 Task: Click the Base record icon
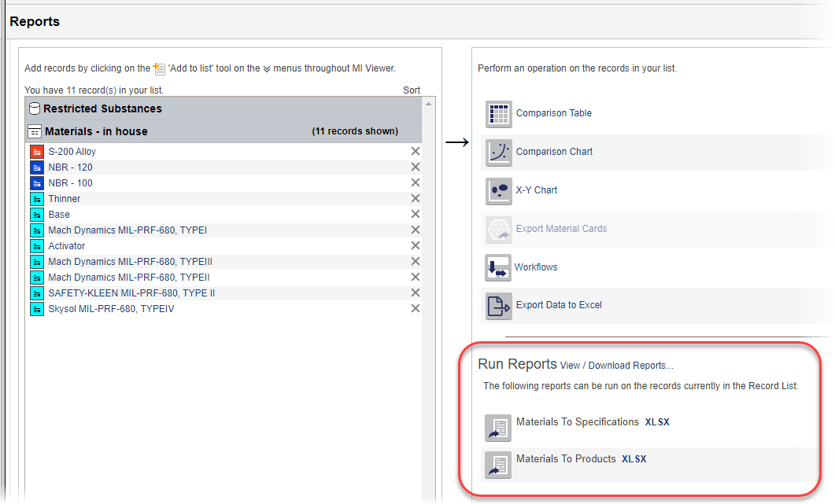tap(37, 215)
